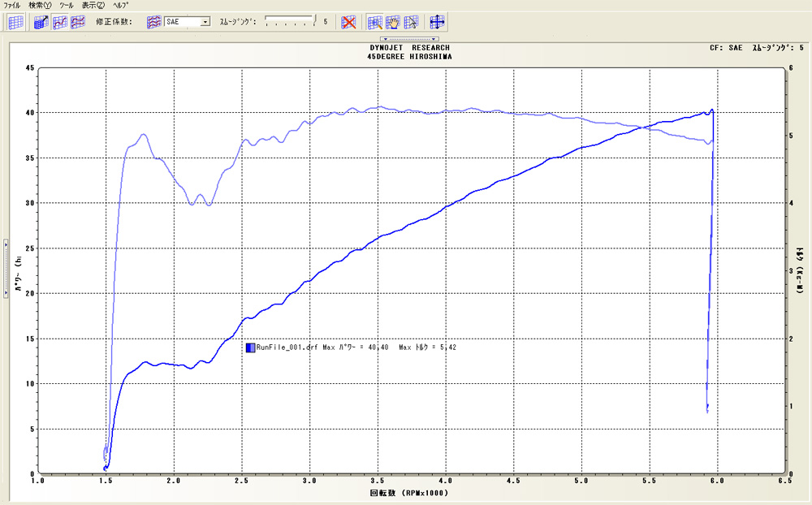Screen dimensions: 812x505
Task: Open the ツール menu
Action: (x=66, y=5)
